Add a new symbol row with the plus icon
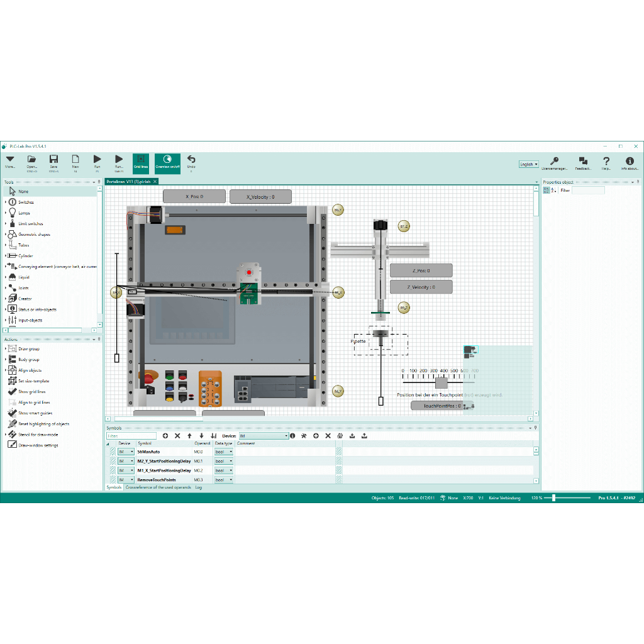The image size is (644, 644). coord(165,435)
